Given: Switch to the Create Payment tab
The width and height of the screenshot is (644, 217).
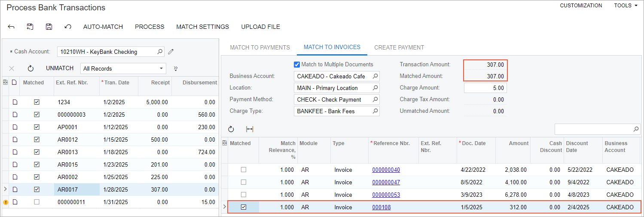Looking at the screenshot, I should 399,47.
